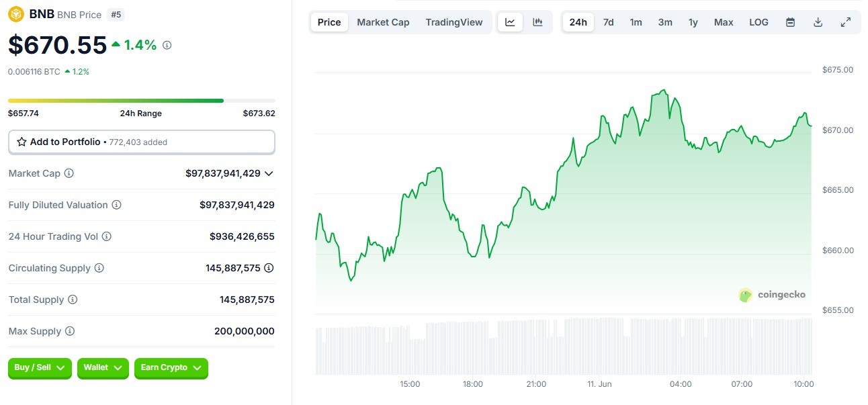Click Add to Portfolio button
This screenshot has width=868, height=405.
tap(142, 142)
